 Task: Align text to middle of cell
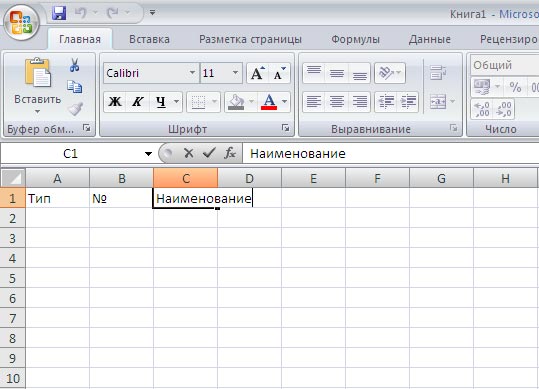337,73
